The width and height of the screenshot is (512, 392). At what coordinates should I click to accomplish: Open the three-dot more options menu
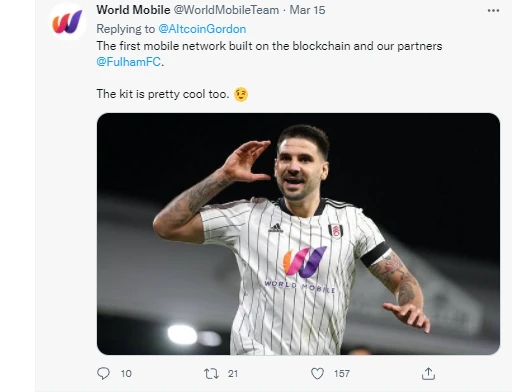(x=493, y=11)
